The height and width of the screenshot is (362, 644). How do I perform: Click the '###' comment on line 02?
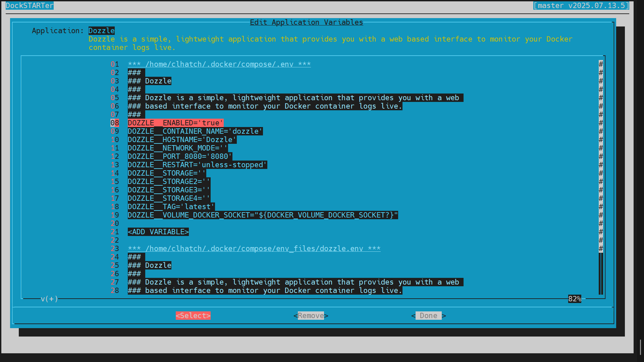(137, 73)
